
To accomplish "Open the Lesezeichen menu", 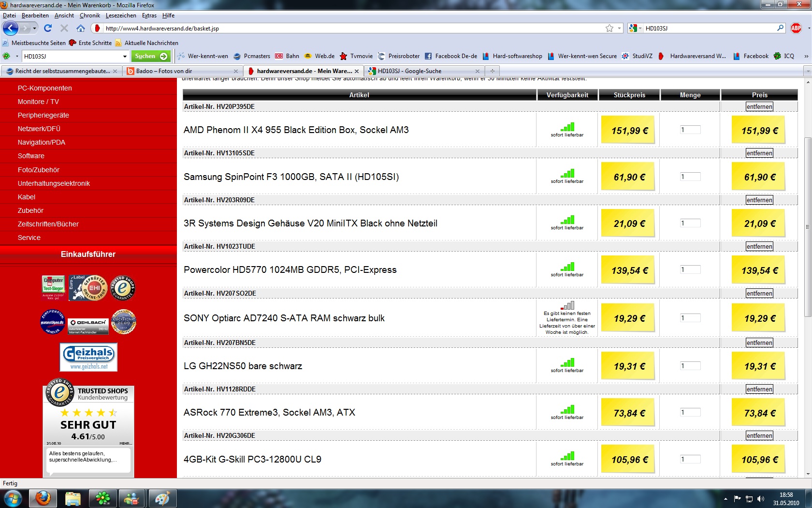I will 121,15.
